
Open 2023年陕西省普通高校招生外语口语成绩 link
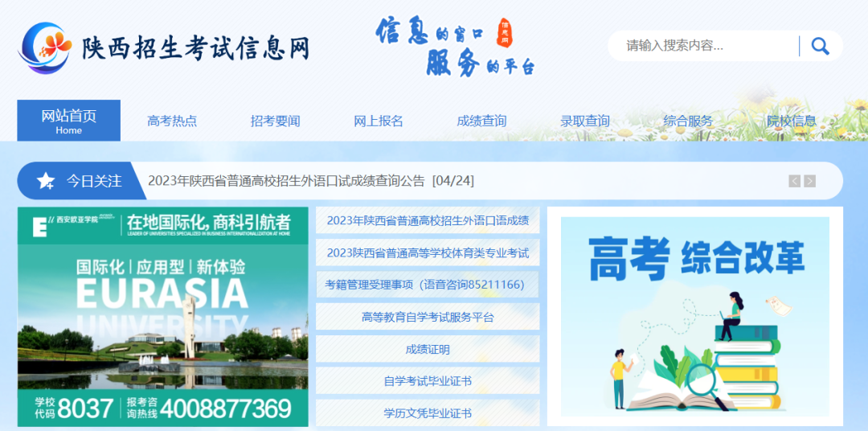[x=428, y=220]
